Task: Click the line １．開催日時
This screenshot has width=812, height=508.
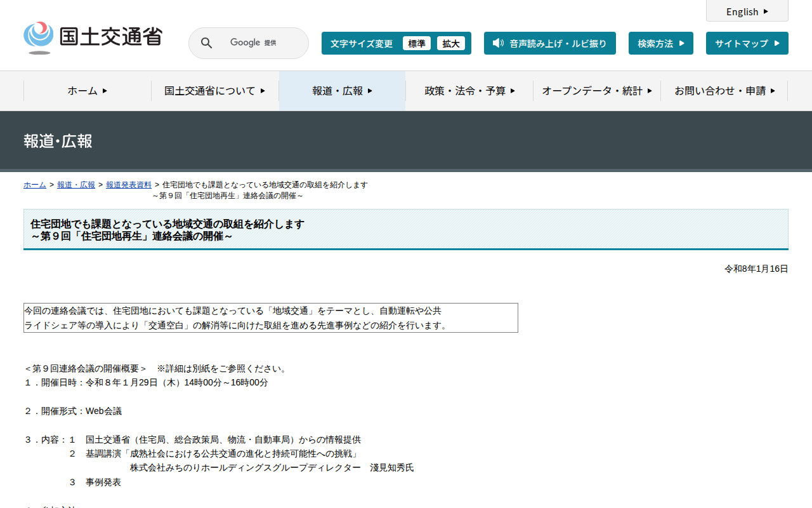Action: 146,383
